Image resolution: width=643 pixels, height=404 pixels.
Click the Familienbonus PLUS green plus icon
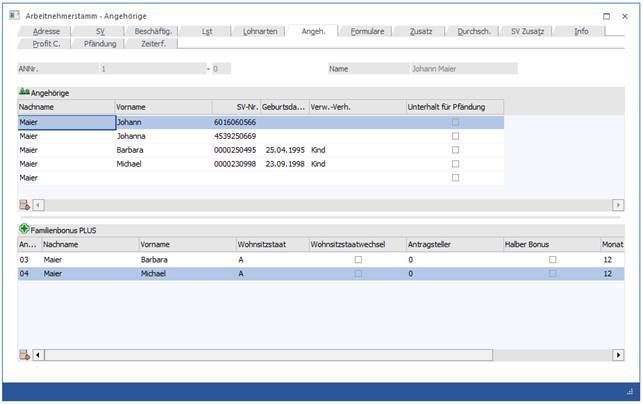(25, 230)
